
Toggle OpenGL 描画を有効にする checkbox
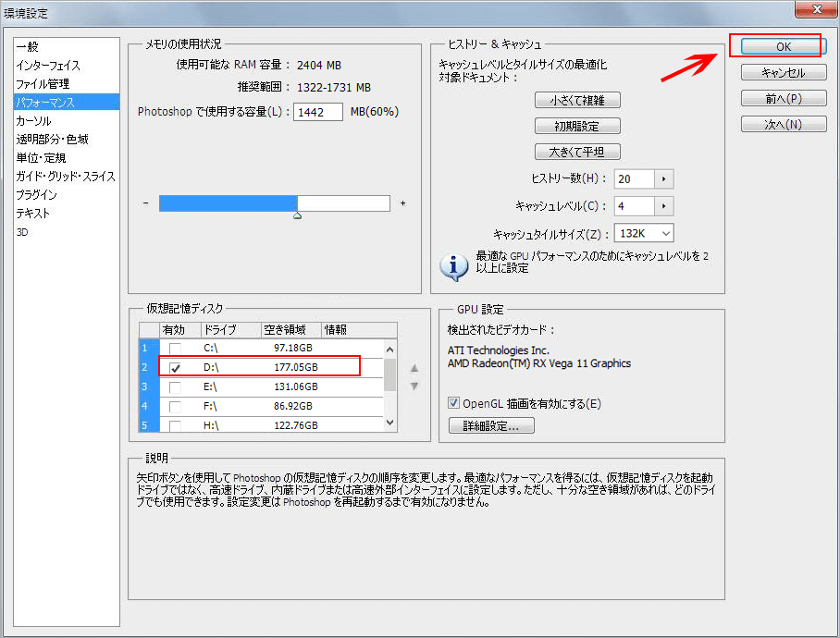[453, 403]
